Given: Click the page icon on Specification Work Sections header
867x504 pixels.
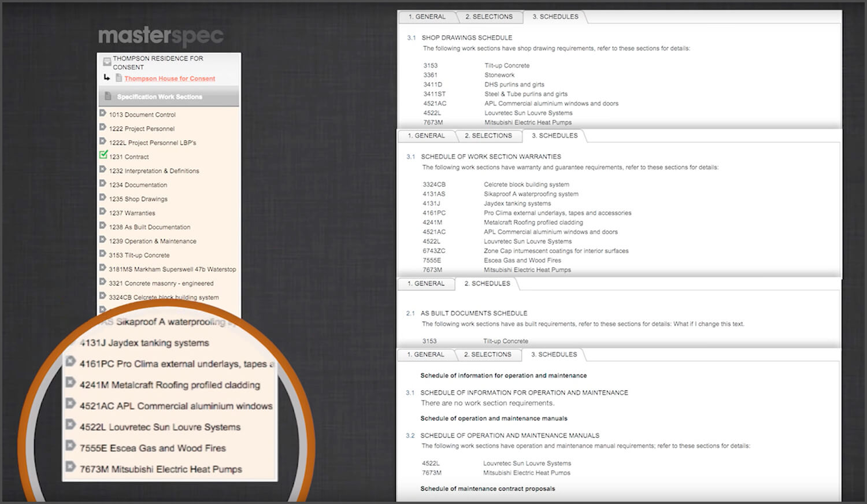Looking at the screenshot, I should coord(107,97).
